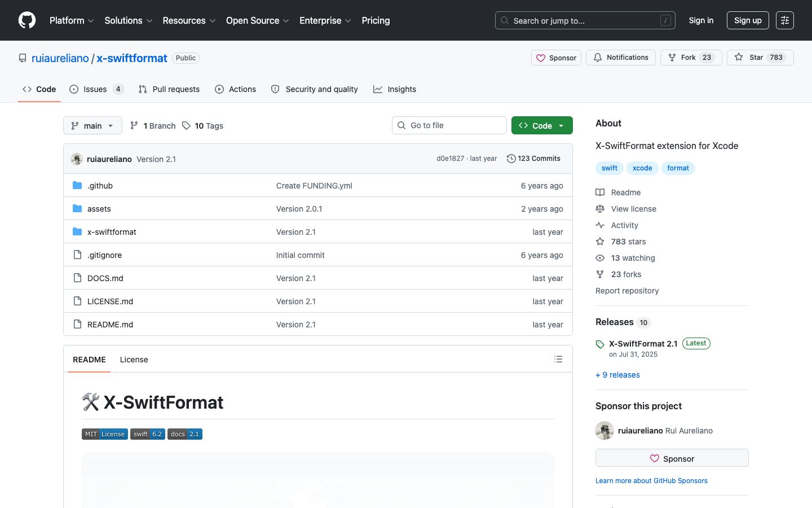Screen dimensions: 812x508
Task: Click Report repository
Action: [x=627, y=291]
